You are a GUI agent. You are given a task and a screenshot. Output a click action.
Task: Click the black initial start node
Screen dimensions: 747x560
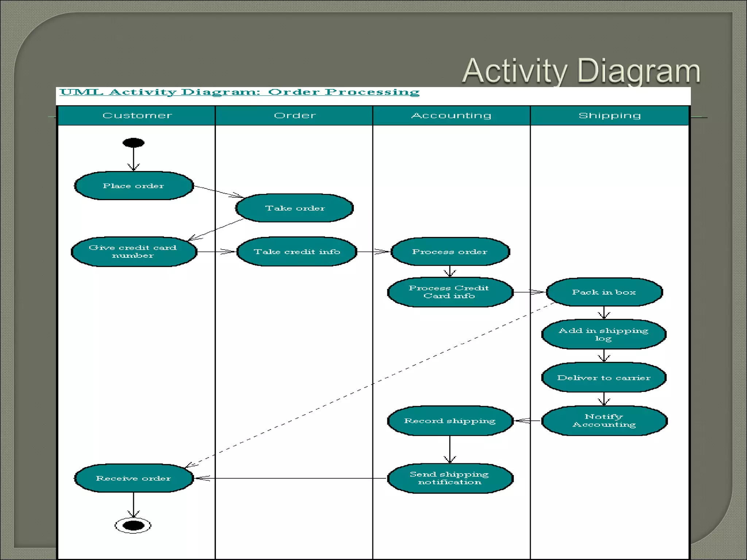(133, 143)
